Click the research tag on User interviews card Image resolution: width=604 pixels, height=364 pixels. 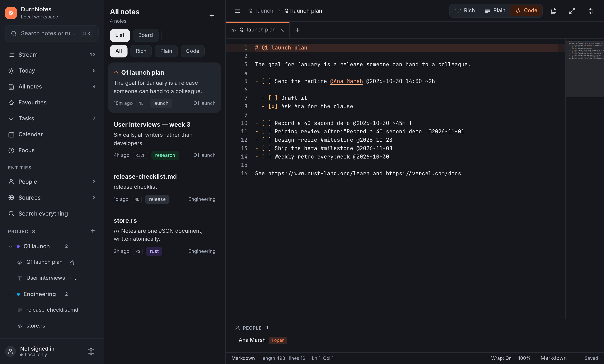coord(165,155)
